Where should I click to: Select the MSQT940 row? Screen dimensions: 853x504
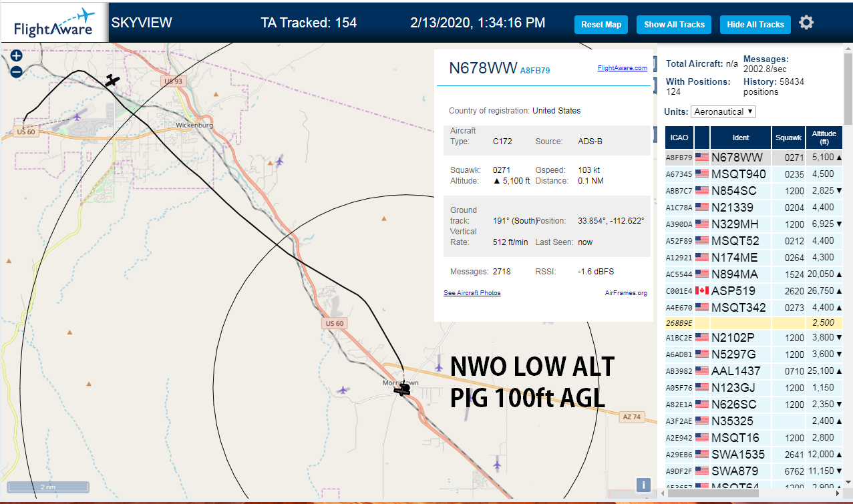pyautogui.click(x=754, y=174)
